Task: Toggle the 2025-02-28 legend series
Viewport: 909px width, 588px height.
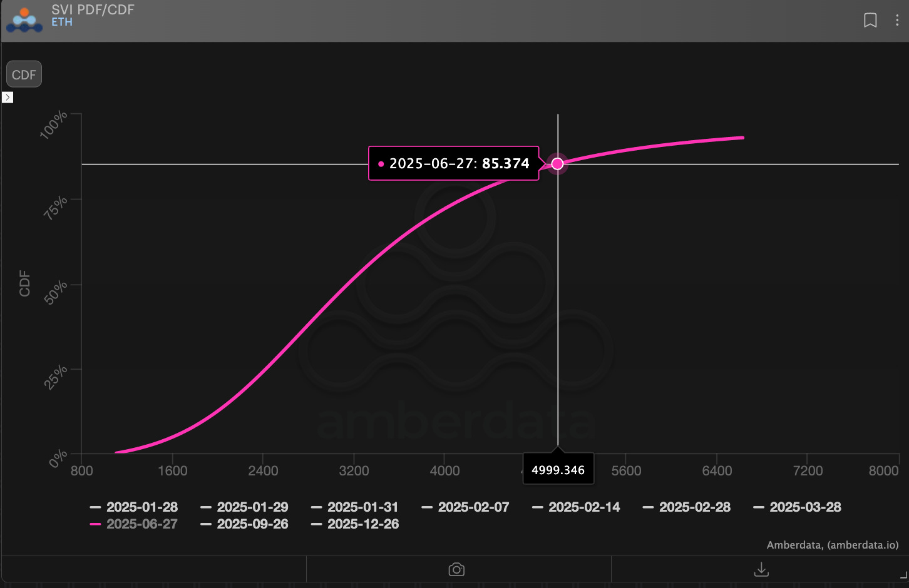Action: pyautogui.click(x=687, y=507)
